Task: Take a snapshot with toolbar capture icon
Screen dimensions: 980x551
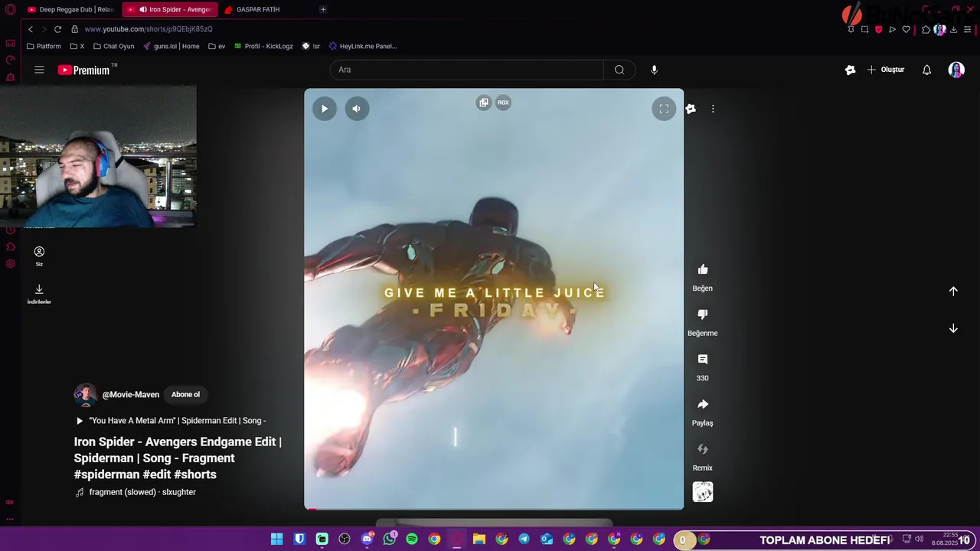Action: tap(864, 29)
